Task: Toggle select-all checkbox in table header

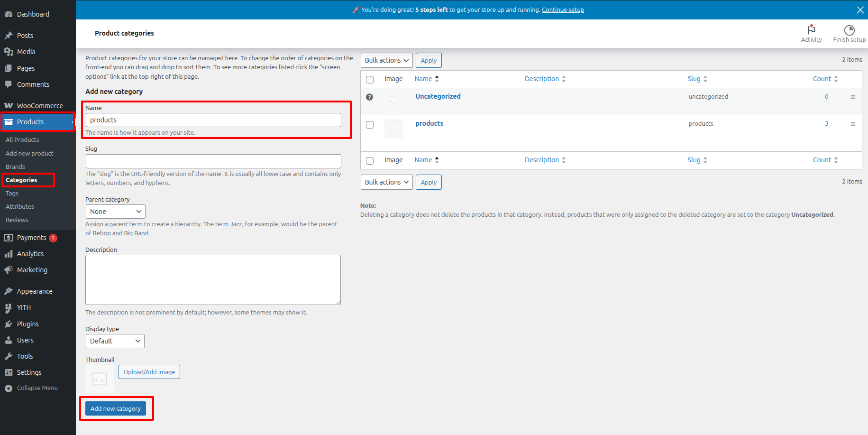Action: 370,79
